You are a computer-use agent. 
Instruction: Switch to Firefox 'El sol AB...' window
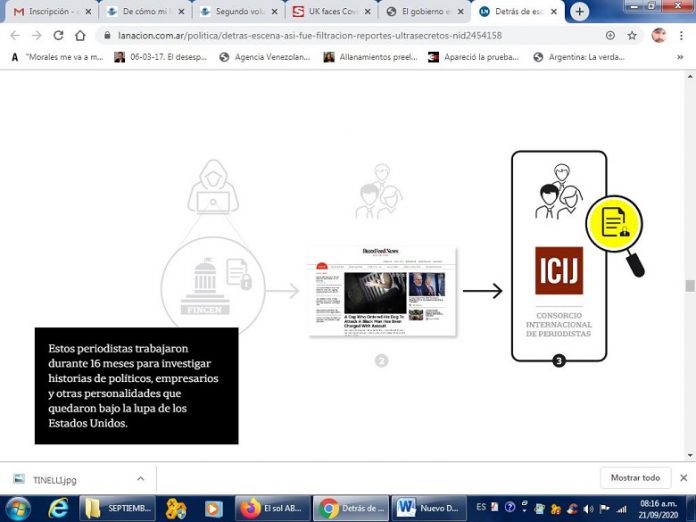pyautogui.click(x=272, y=509)
